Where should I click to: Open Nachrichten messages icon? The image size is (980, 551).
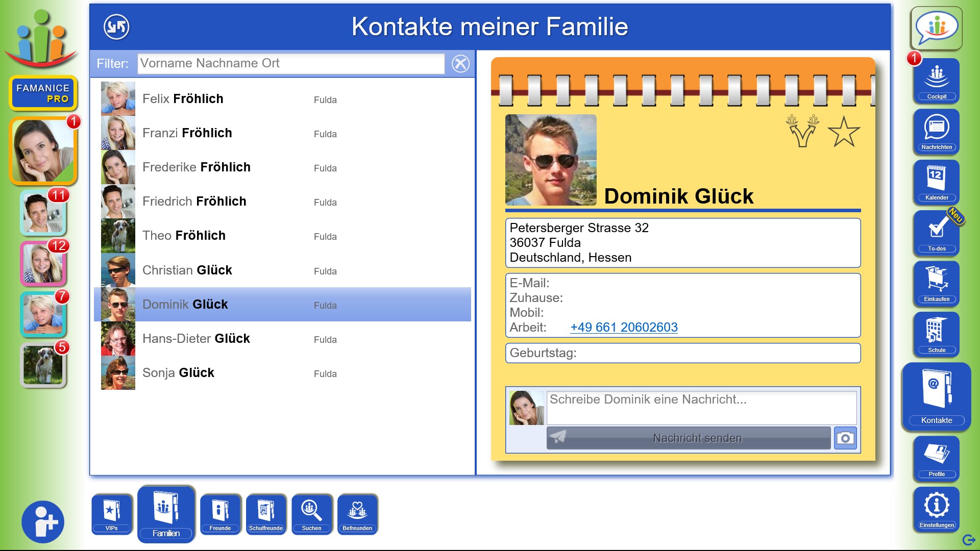point(936,131)
